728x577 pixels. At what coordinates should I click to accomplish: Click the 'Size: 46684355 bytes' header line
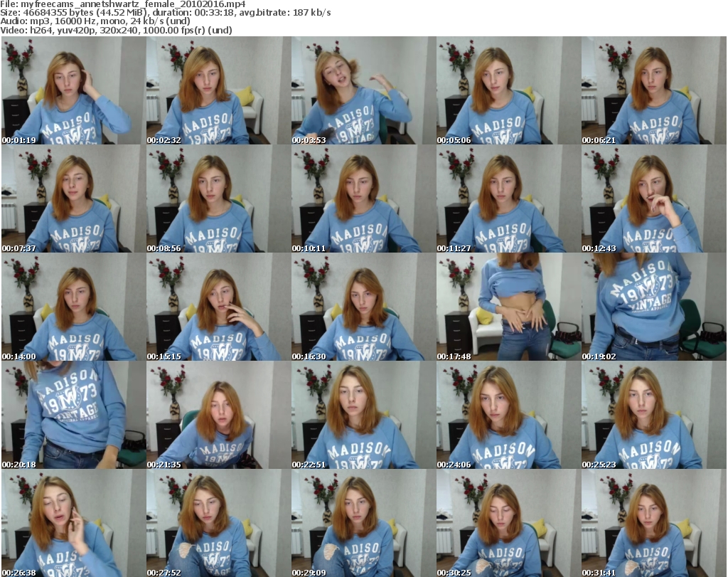point(165,13)
